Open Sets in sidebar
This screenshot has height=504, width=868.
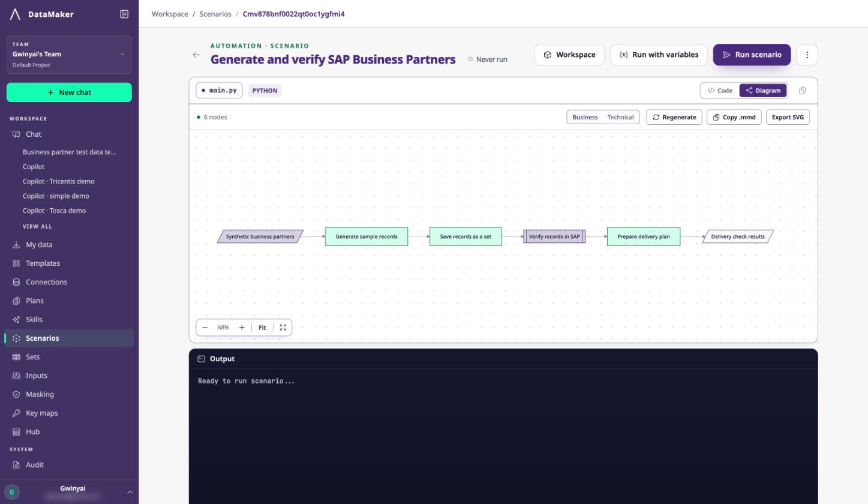69,357
